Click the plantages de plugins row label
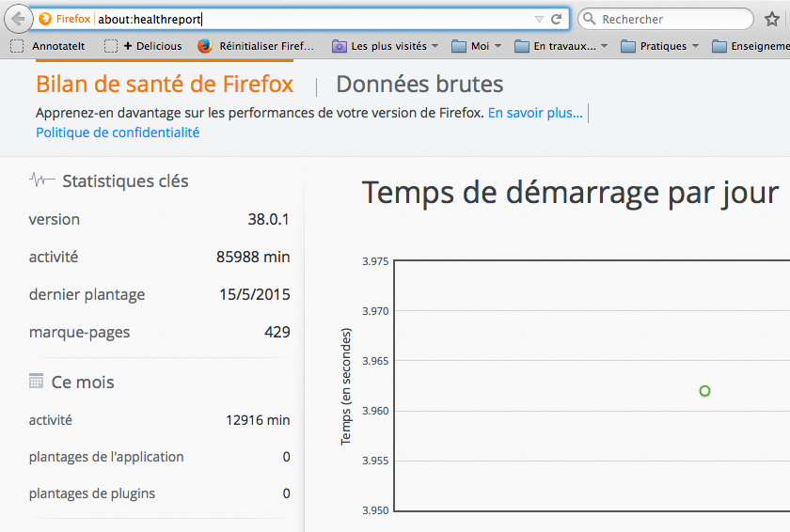This screenshot has width=790, height=532. [x=92, y=493]
